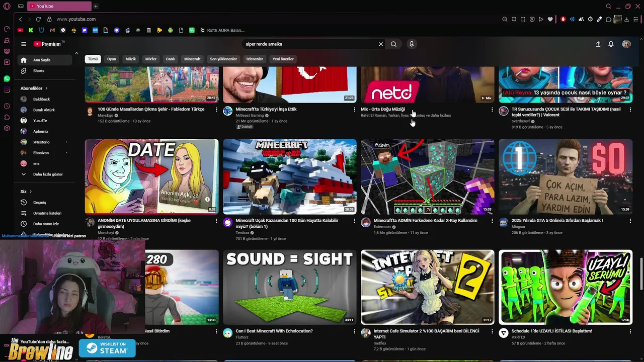Click the YouTube browser tab

59,6
